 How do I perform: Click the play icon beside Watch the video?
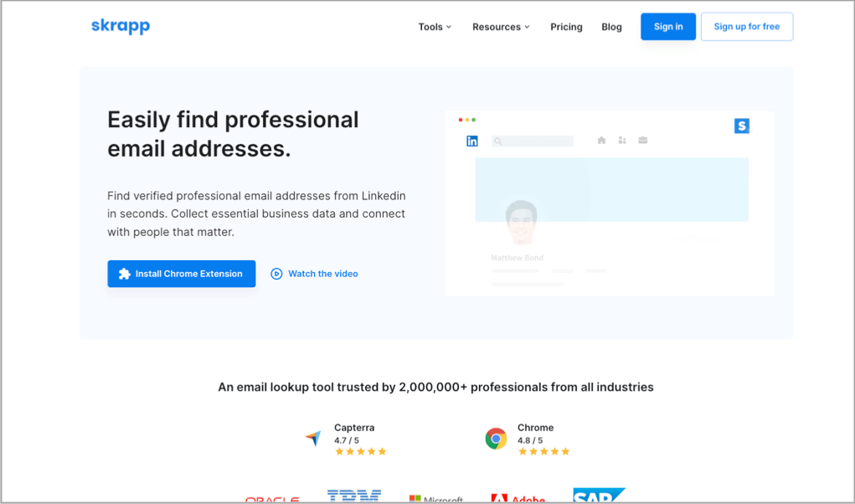276,274
